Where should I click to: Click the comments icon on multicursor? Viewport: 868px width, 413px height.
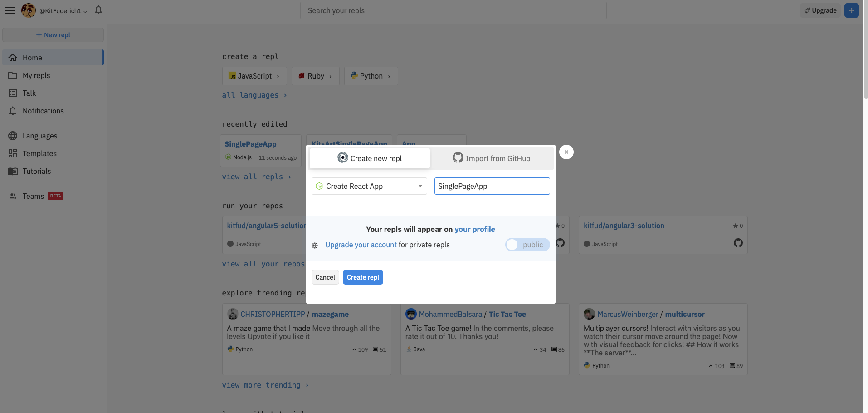click(x=732, y=366)
